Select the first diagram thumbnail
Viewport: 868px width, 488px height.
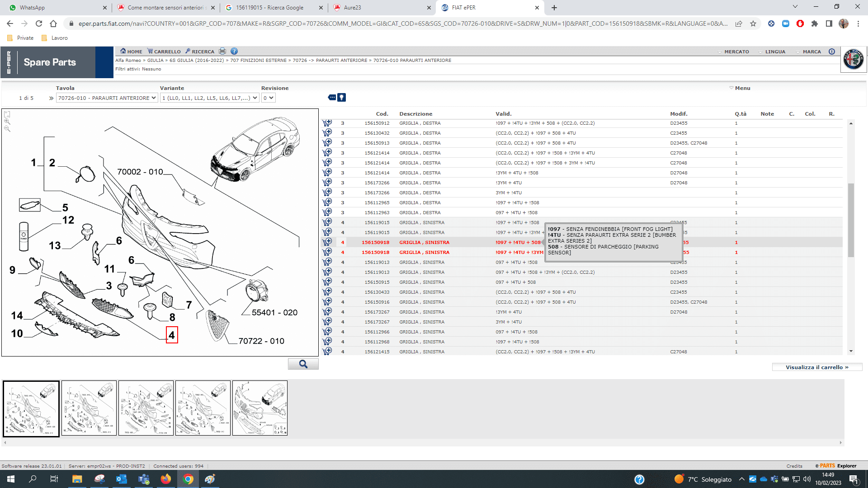coord(31,408)
